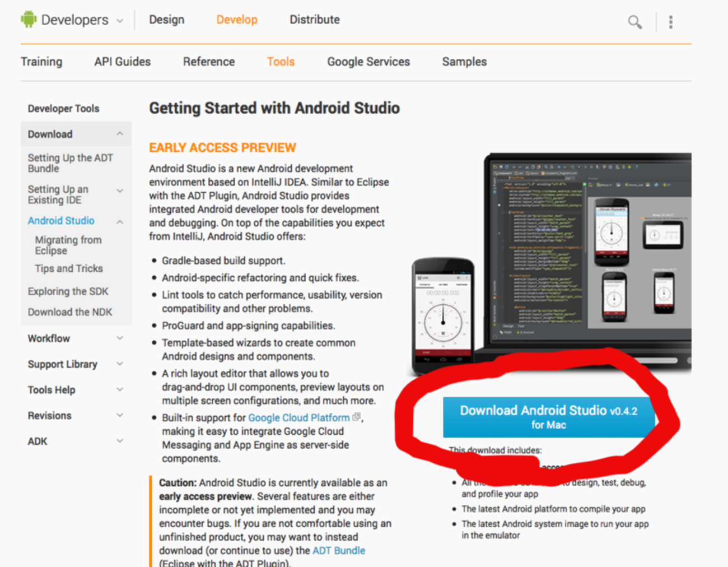Open the Distribute top tab
728x567 pixels.
pyautogui.click(x=315, y=20)
